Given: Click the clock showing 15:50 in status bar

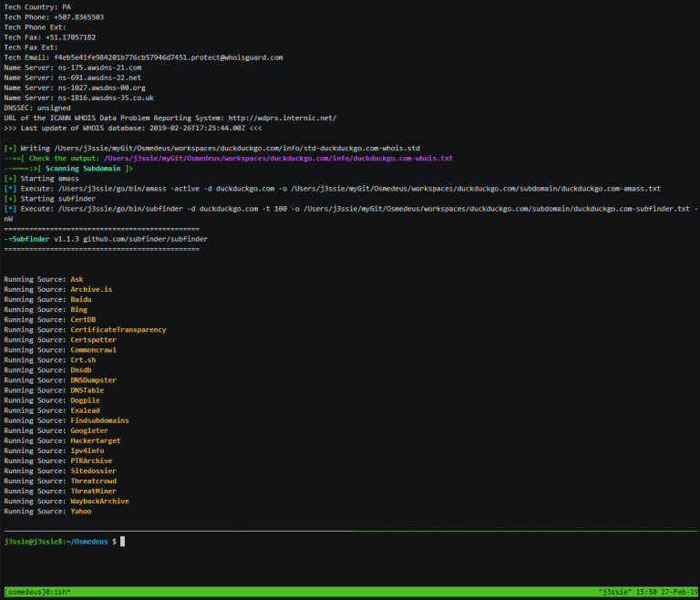Looking at the screenshot, I should pos(646,592).
